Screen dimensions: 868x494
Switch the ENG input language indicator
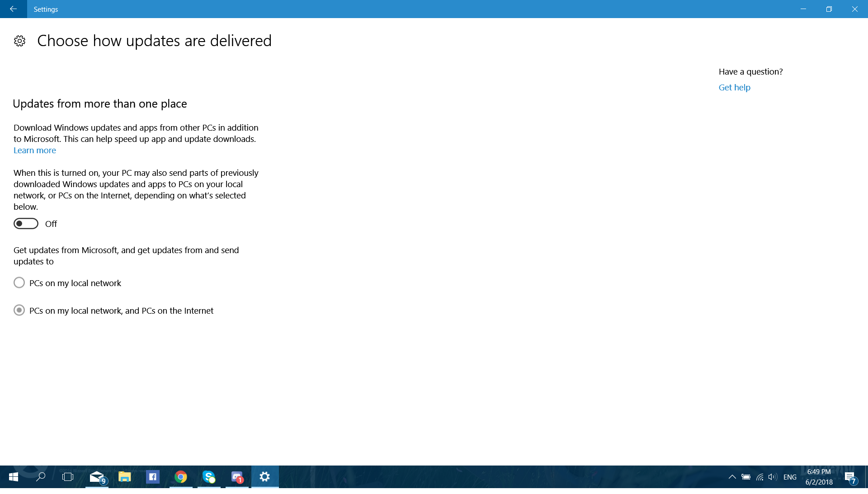pos(790,477)
